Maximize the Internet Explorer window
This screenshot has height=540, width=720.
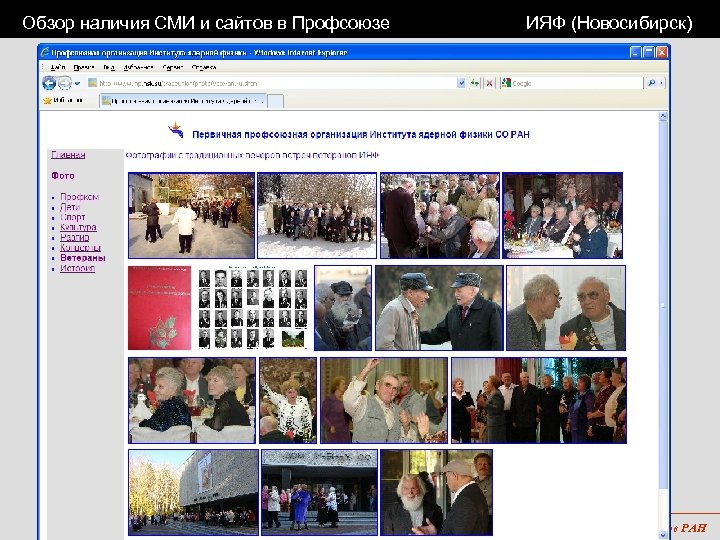point(648,52)
